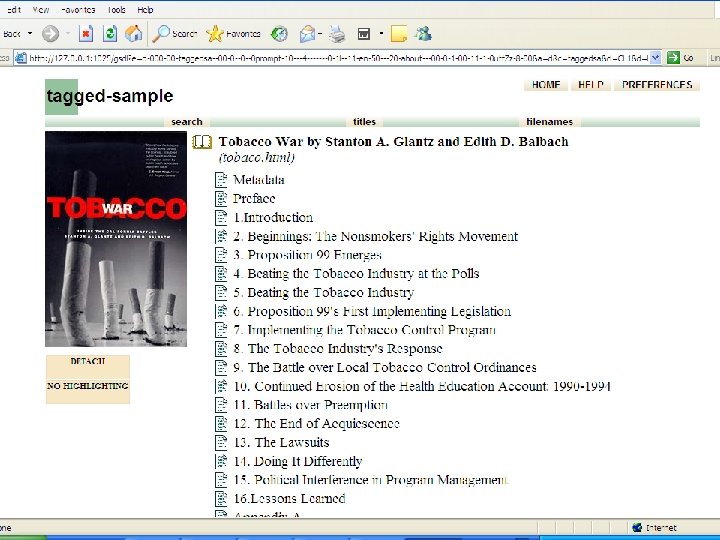Open page icon for 13. The Lawsuits
This screenshot has height=540, width=720.
click(x=221, y=442)
